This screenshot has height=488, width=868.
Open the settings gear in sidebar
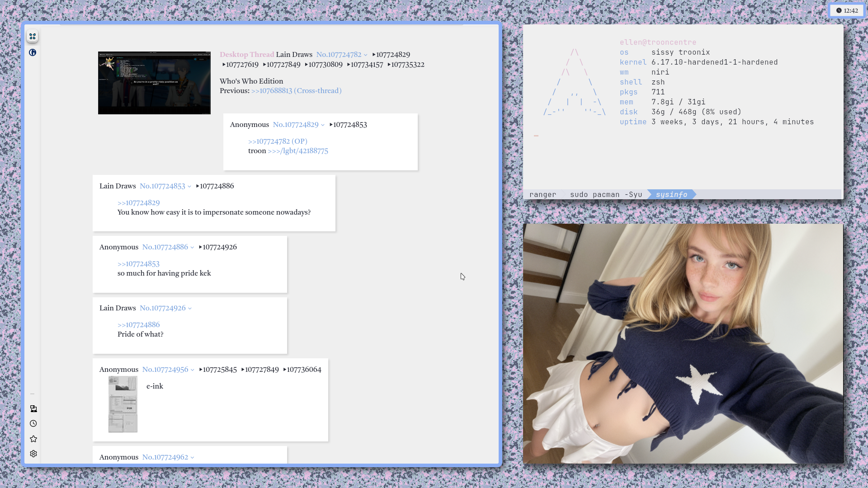pos(33,454)
